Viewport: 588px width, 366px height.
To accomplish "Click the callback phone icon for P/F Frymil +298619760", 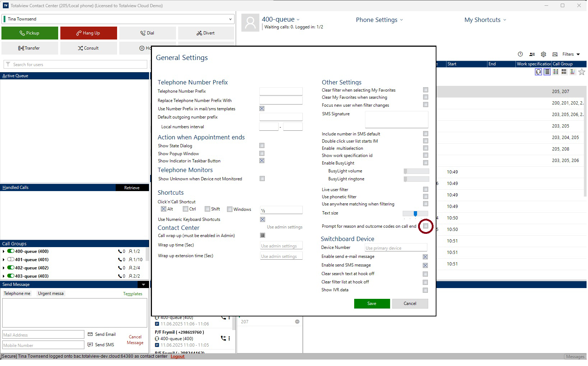I will pyautogui.click(x=223, y=338).
